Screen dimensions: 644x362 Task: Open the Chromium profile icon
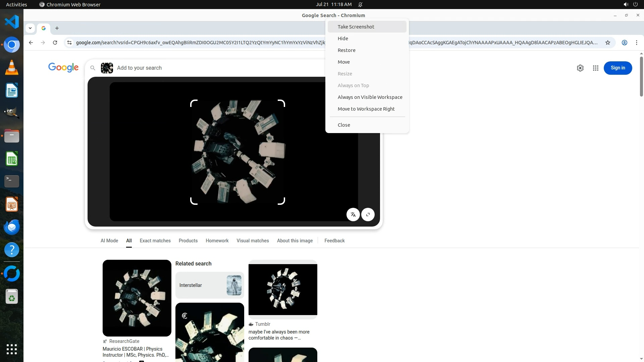624,43
